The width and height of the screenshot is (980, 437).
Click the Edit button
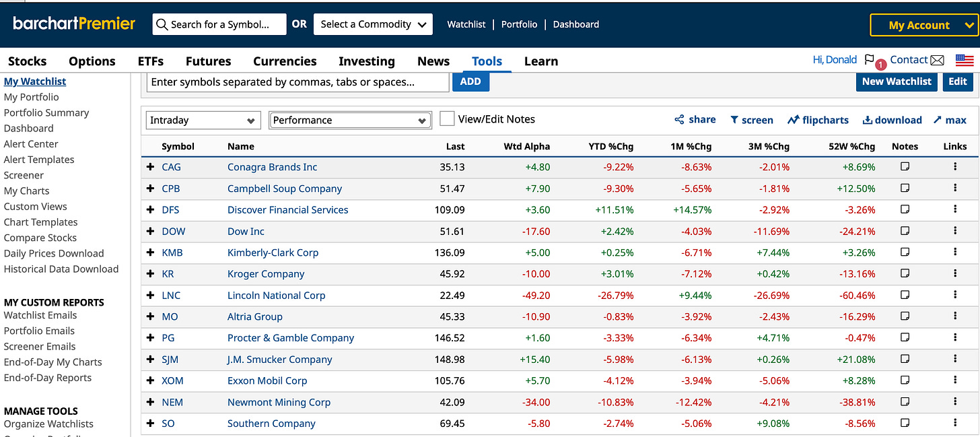(x=958, y=81)
